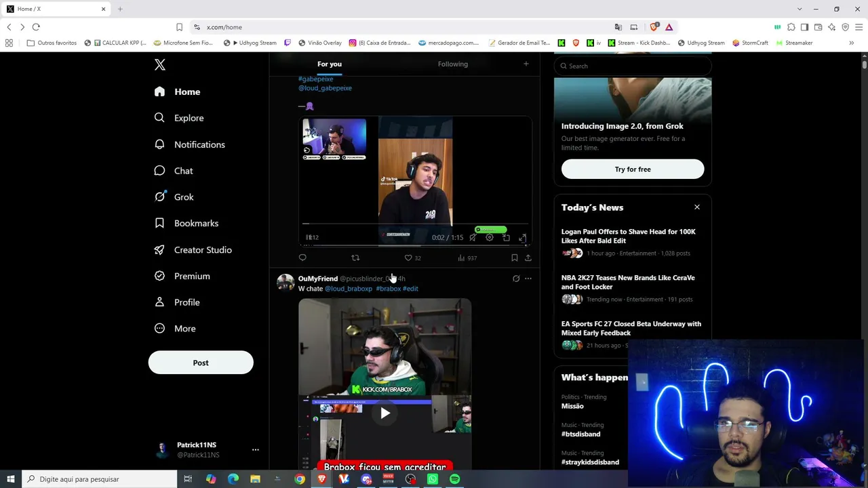Unmute the video player
Viewport: 868px width, 488px height.
(473, 237)
